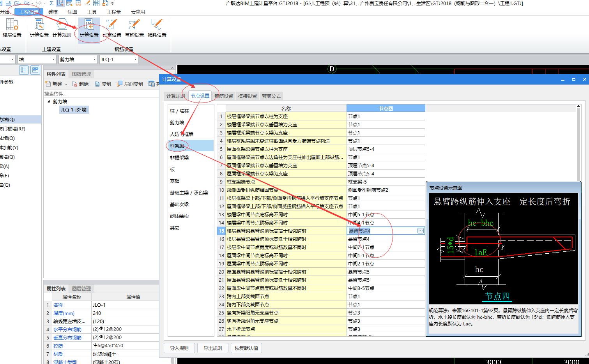The height and width of the screenshot is (364, 589).
Task: Open 计算设置 in the 土建设置 group
Action: [39, 28]
